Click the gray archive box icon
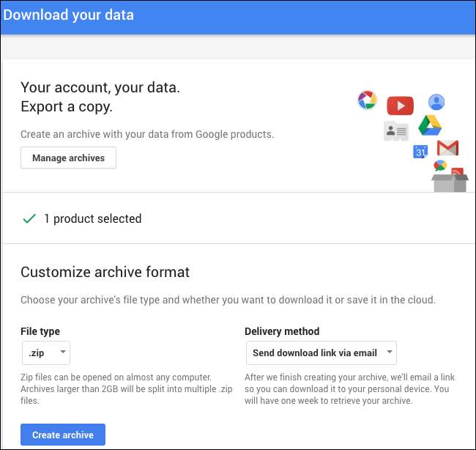The height and width of the screenshot is (450, 476). tap(450, 182)
